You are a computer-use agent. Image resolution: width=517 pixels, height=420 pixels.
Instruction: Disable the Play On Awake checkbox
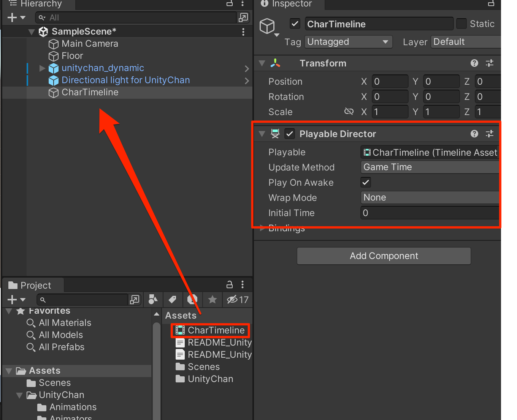coord(365,182)
